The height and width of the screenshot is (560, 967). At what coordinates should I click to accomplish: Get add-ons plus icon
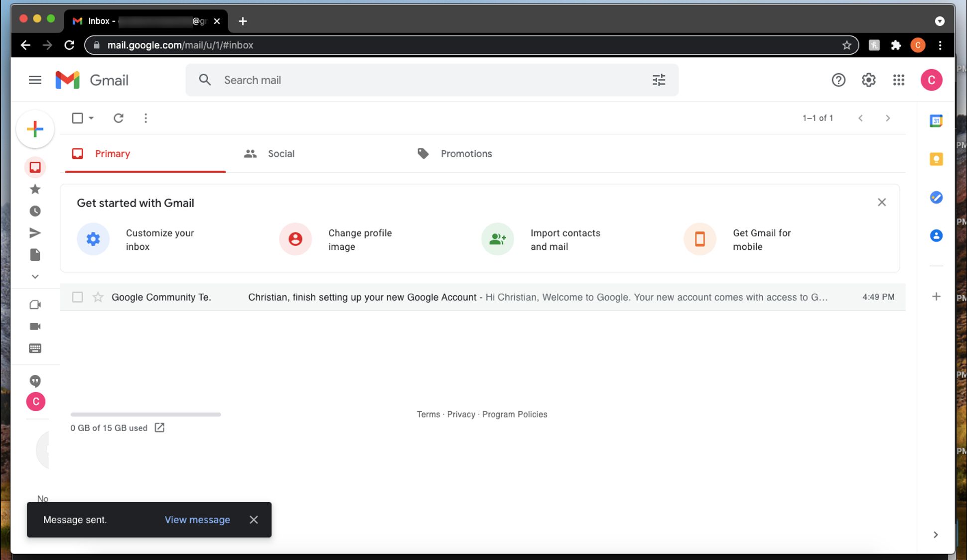[936, 297]
